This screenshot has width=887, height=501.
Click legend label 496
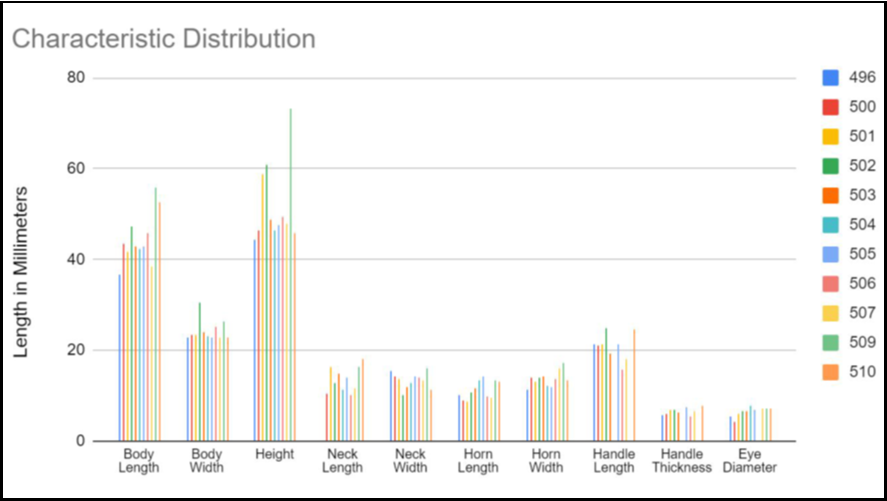click(862, 77)
